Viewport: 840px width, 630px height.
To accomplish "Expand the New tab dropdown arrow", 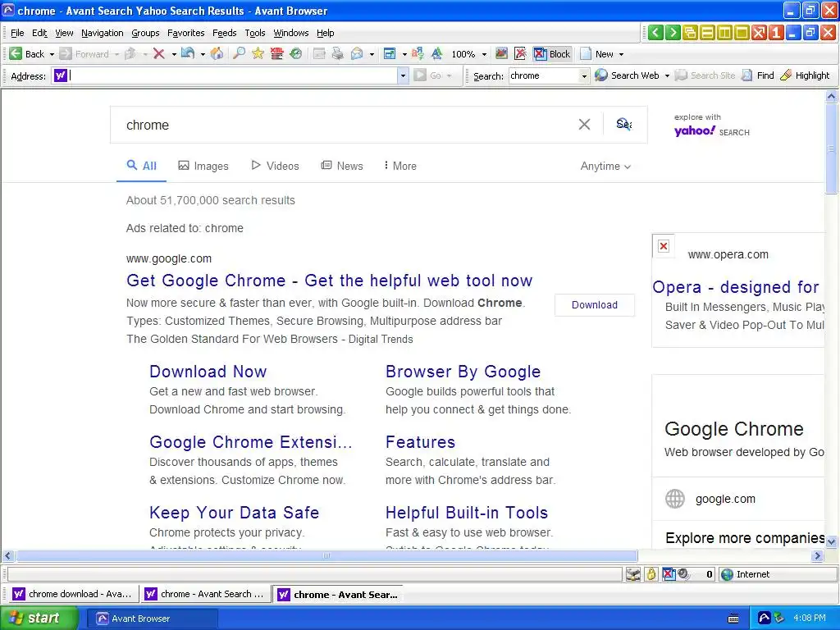I will pos(622,54).
